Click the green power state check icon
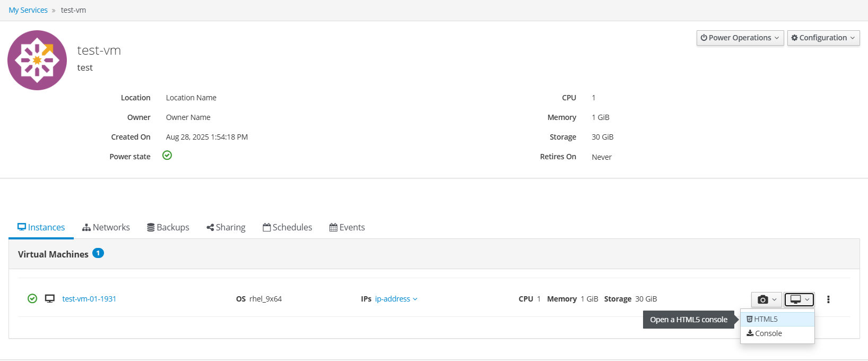The image size is (868, 361). click(x=167, y=156)
